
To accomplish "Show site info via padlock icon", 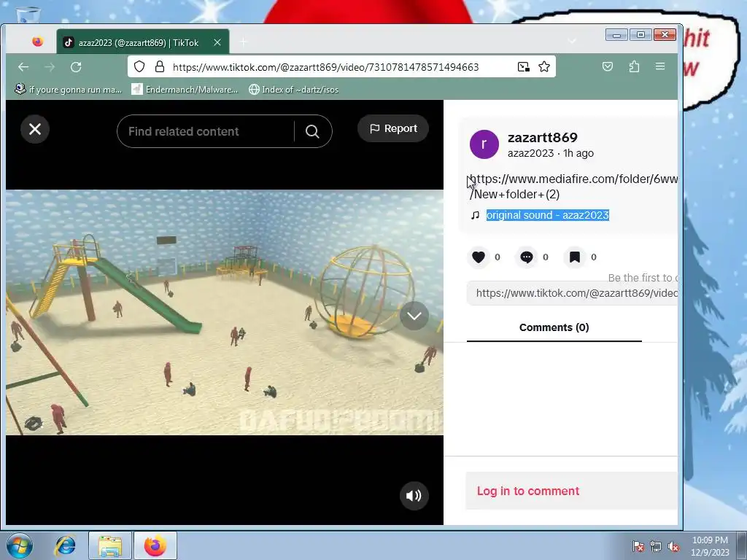I will [160, 66].
